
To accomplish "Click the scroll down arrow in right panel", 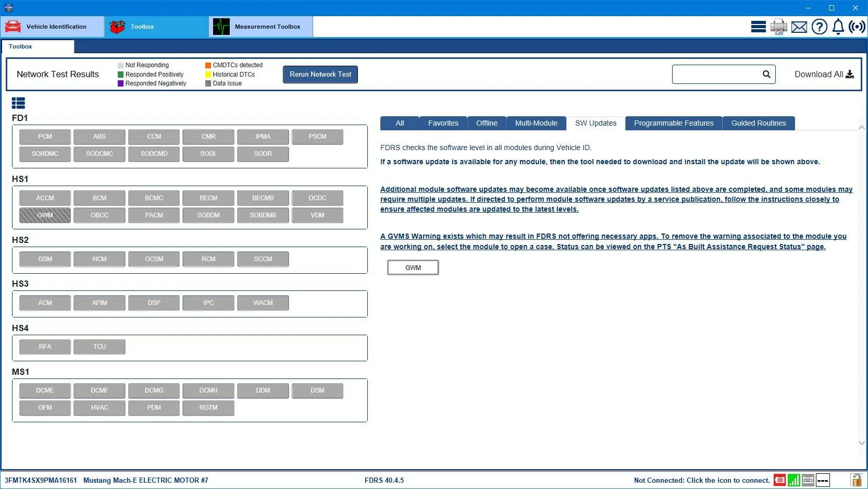I will 862,443.
